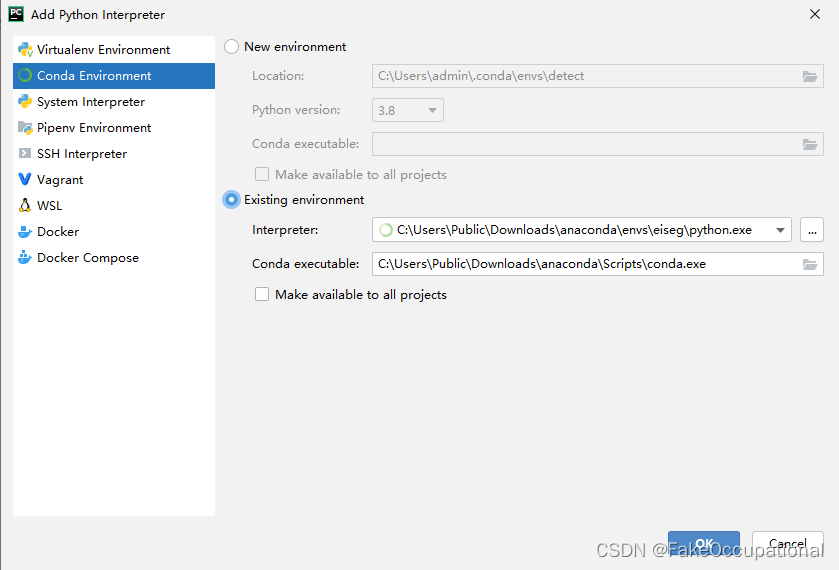839x570 pixels.
Task: Click the System Interpreter python icon
Action: 25,102
